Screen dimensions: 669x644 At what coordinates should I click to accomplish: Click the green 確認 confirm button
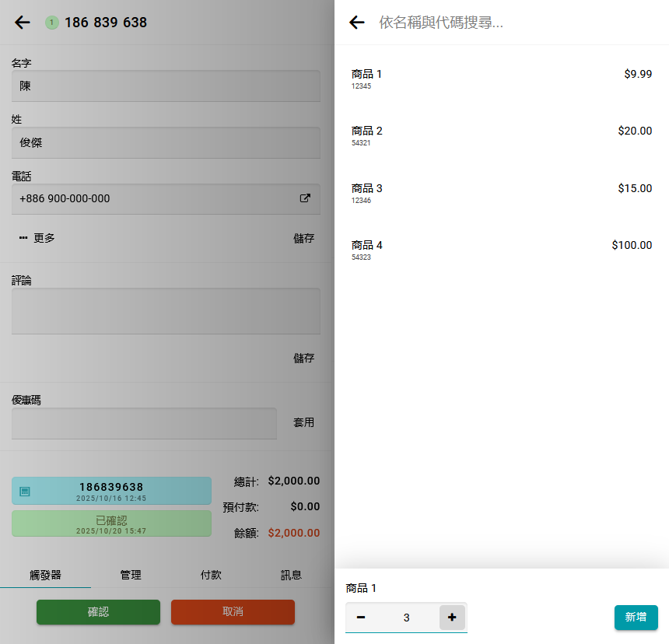point(98,612)
